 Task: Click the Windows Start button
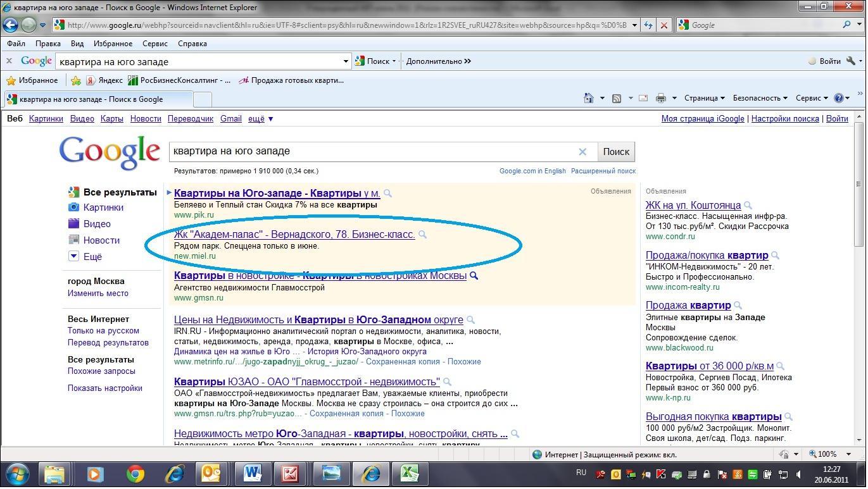(16, 474)
